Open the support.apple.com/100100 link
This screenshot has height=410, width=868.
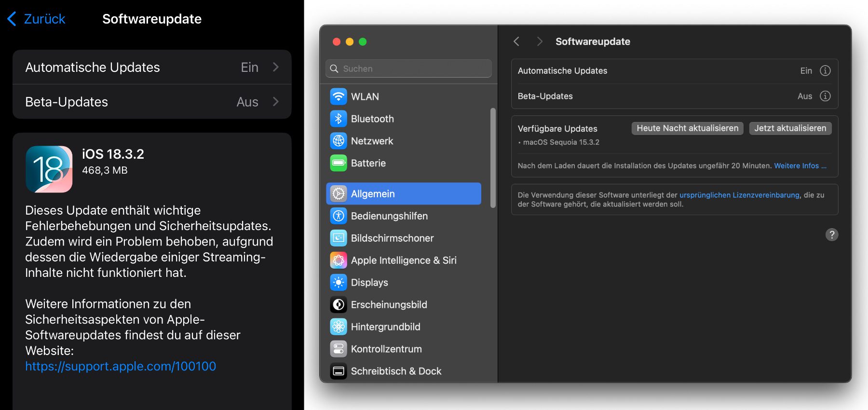[121, 366]
